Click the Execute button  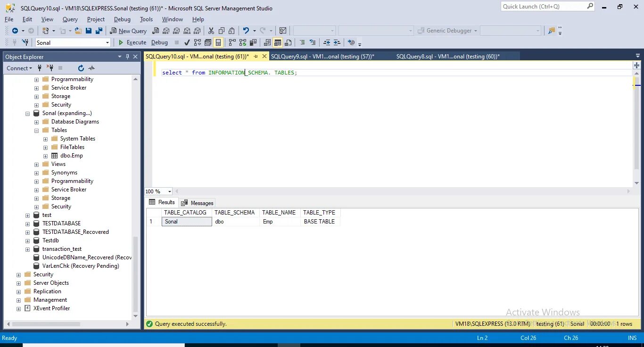[x=132, y=42]
